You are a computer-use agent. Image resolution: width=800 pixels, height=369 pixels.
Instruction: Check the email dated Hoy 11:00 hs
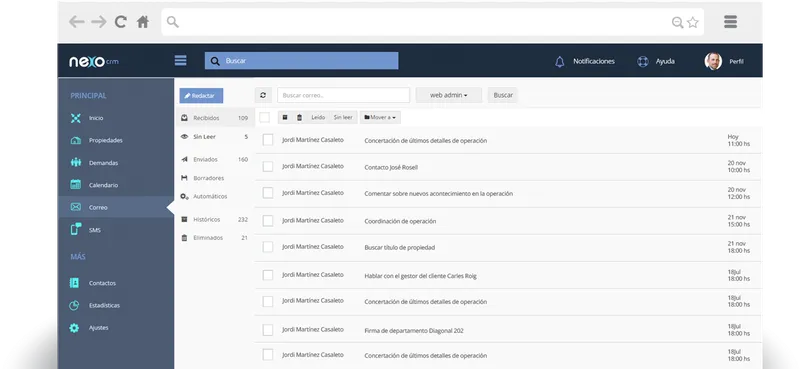(x=268, y=140)
